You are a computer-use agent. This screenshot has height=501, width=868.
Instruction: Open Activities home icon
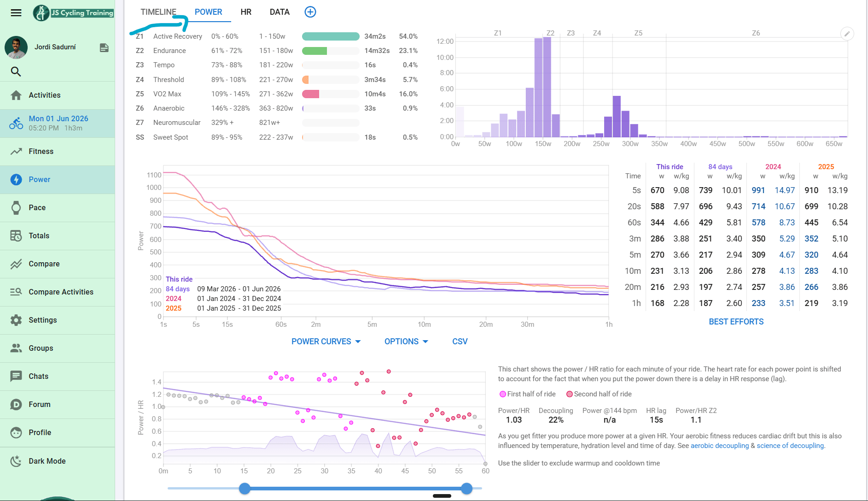16,95
